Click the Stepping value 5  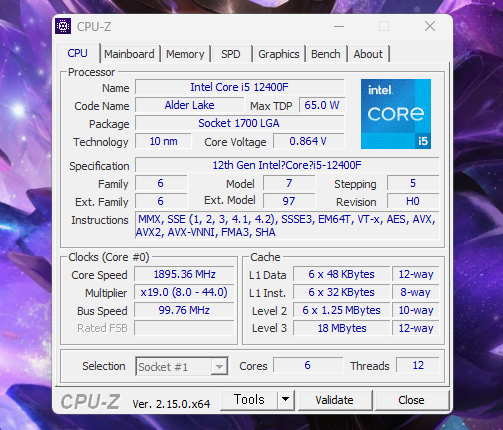(x=413, y=183)
